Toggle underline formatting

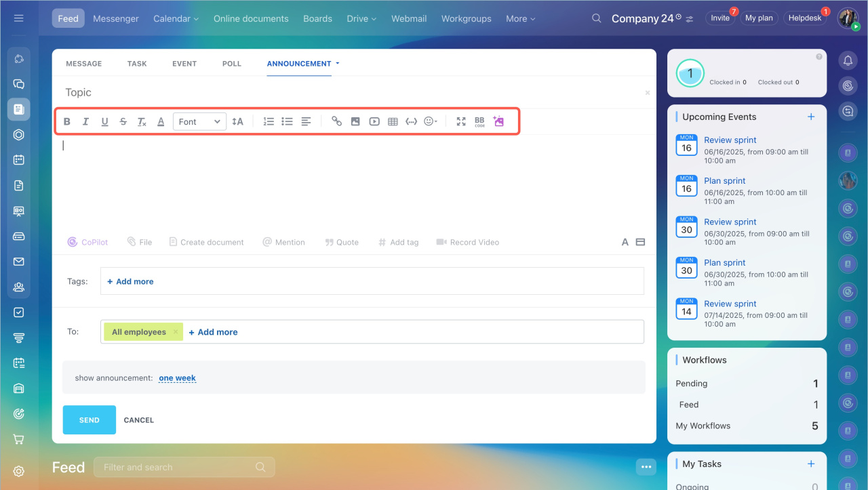(104, 122)
